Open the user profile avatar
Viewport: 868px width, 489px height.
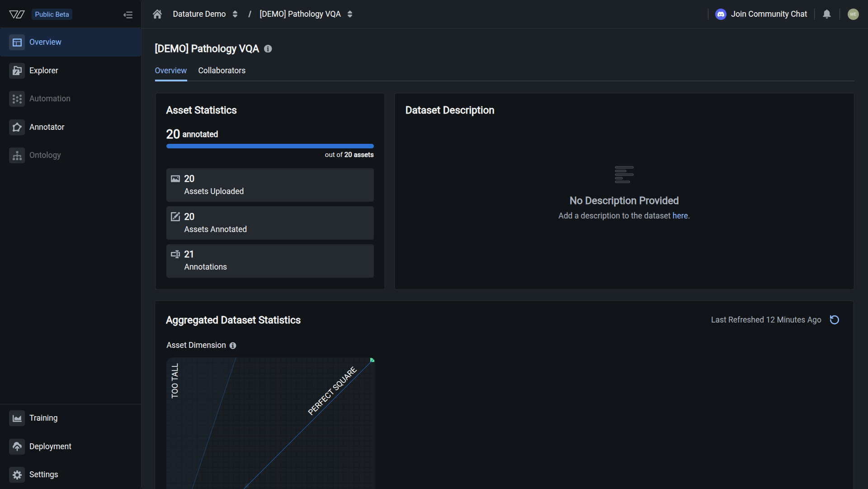pyautogui.click(x=853, y=14)
